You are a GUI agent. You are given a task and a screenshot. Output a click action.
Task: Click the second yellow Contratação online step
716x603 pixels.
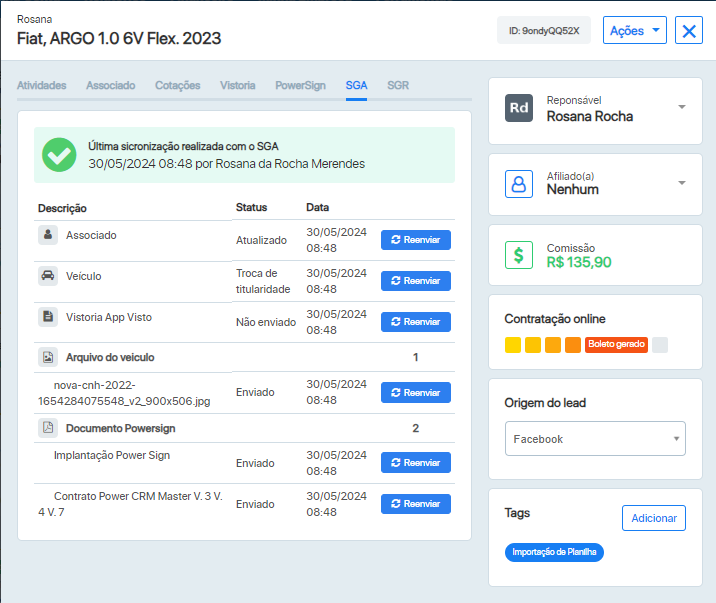pyautogui.click(x=533, y=345)
